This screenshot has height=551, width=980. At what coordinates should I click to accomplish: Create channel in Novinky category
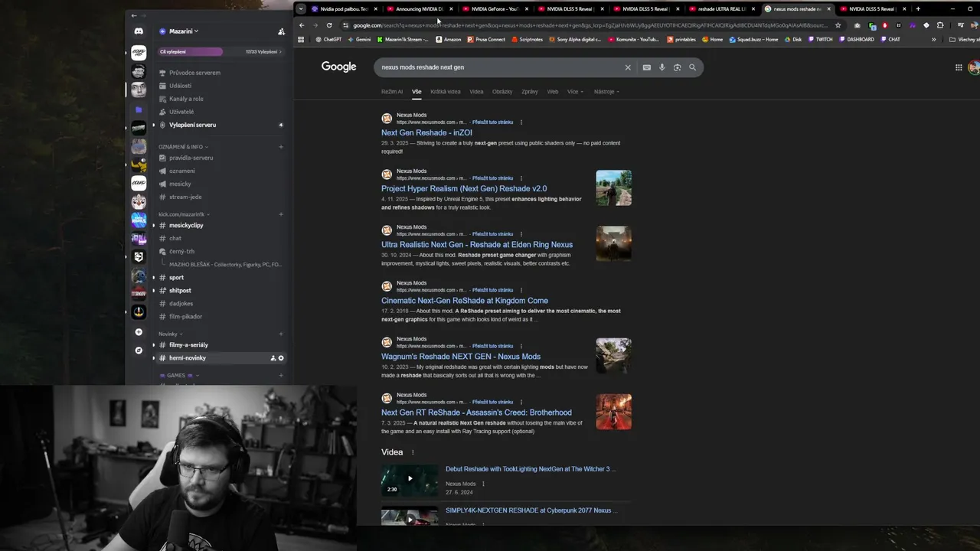point(281,334)
